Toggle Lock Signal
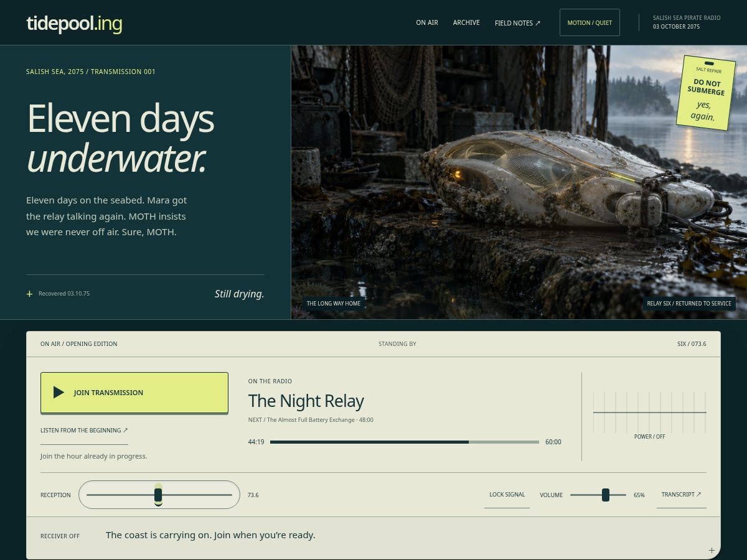 [x=507, y=495]
